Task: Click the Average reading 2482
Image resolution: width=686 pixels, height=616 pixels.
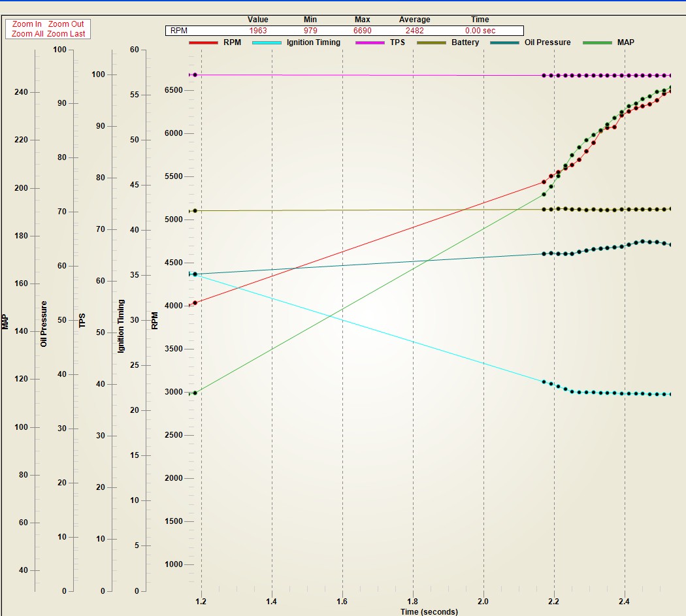Action: point(414,31)
